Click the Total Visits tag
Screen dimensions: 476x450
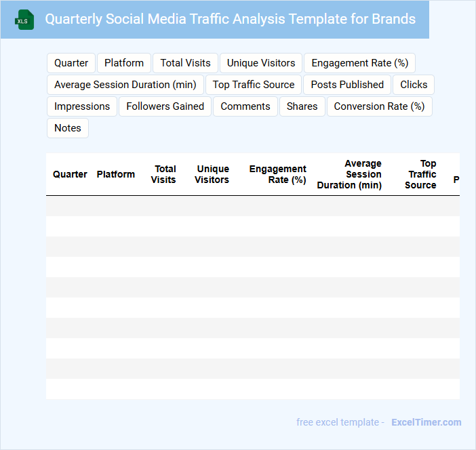(x=185, y=63)
